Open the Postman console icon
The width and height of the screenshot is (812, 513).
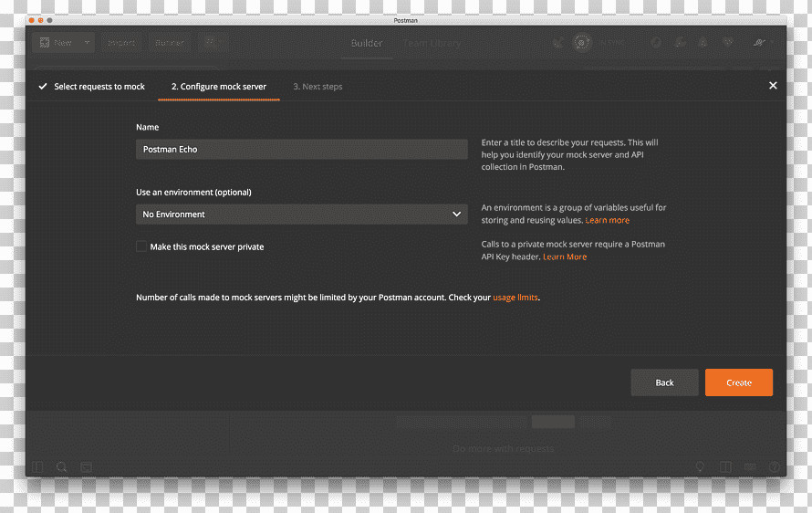[x=87, y=467]
